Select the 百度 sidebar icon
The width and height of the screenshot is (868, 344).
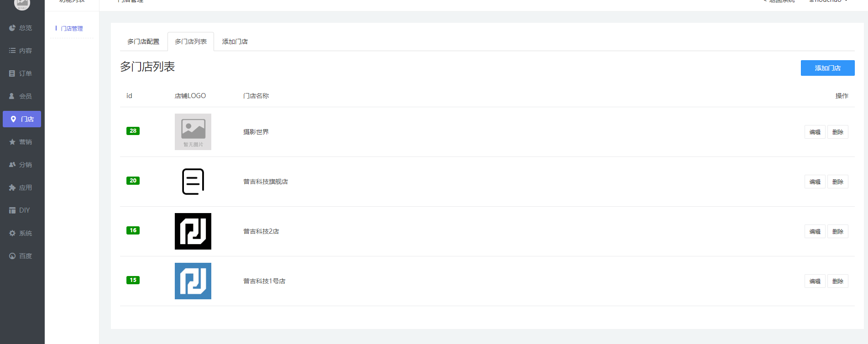click(13, 256)
